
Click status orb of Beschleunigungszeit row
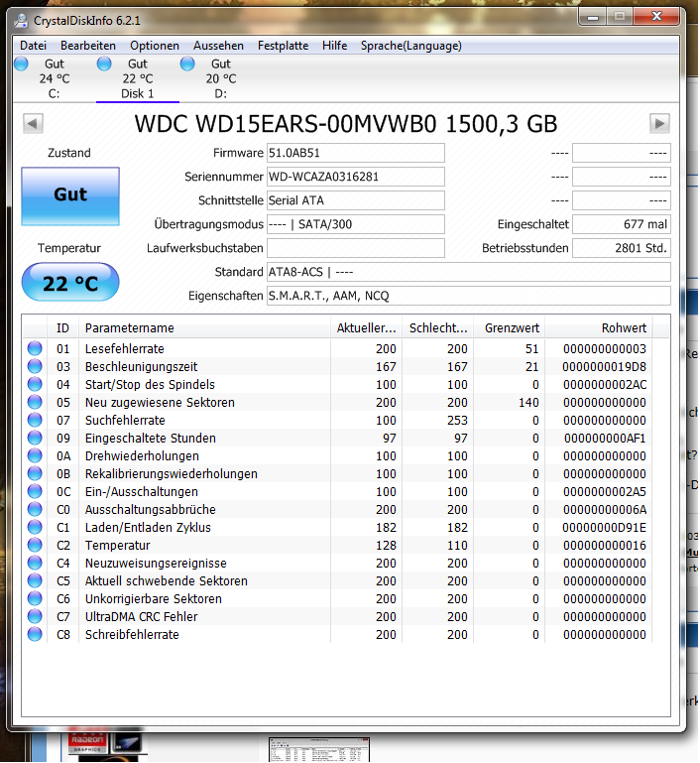point(35,366)
